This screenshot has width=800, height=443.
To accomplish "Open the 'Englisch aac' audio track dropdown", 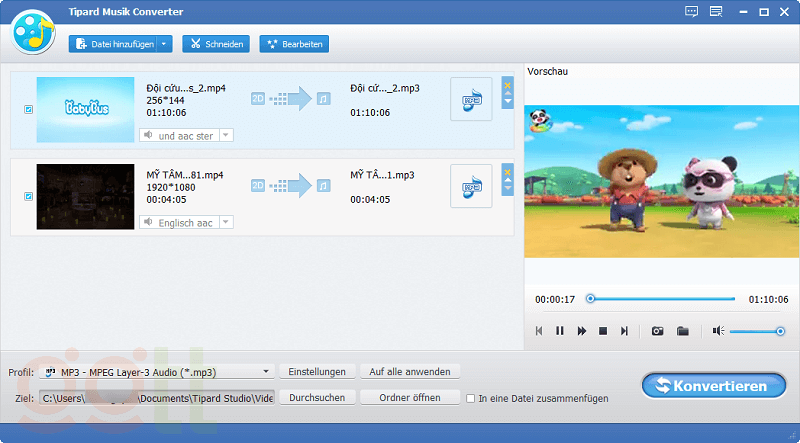I will click(x=226, y=222).
